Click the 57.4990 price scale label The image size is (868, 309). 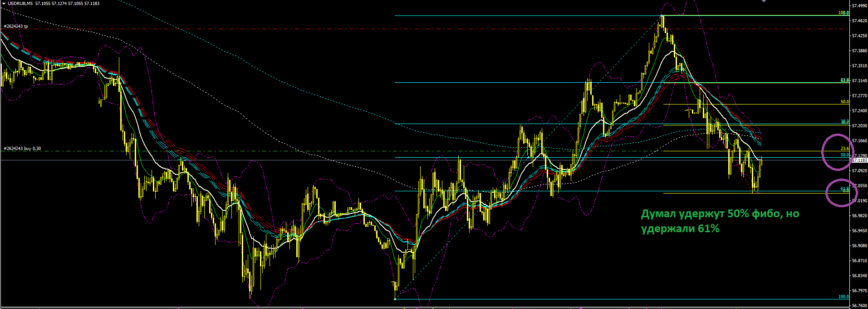pyautogui.click(x=859, y=6)
